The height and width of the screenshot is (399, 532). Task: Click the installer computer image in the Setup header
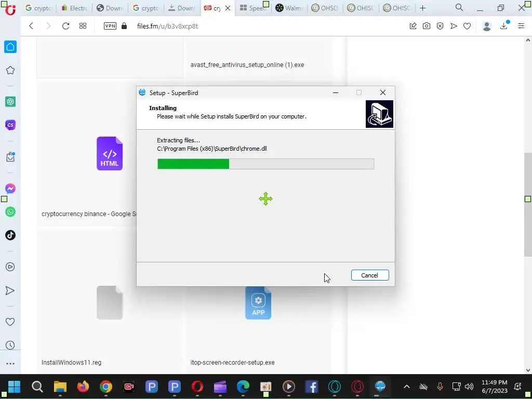coord(379,114)
